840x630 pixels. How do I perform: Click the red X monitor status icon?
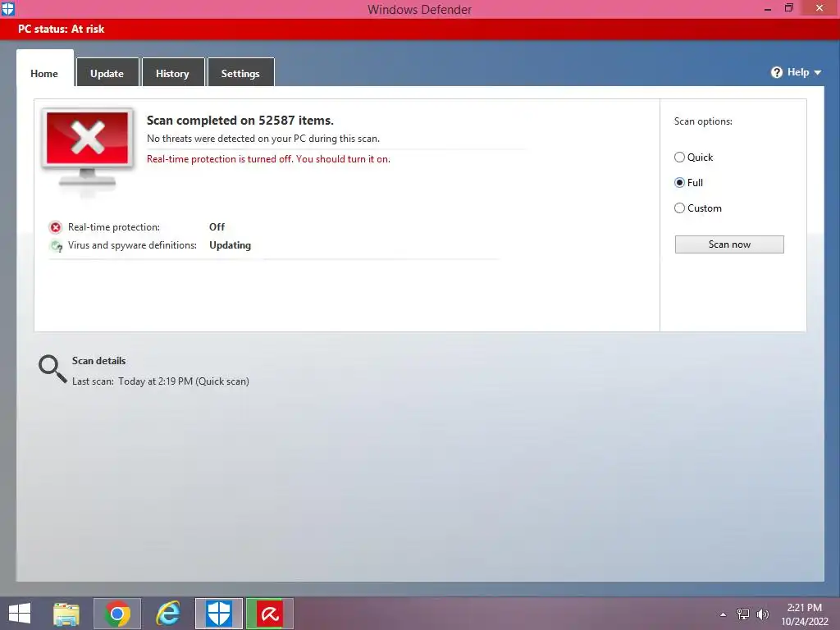tap(87, 148)
